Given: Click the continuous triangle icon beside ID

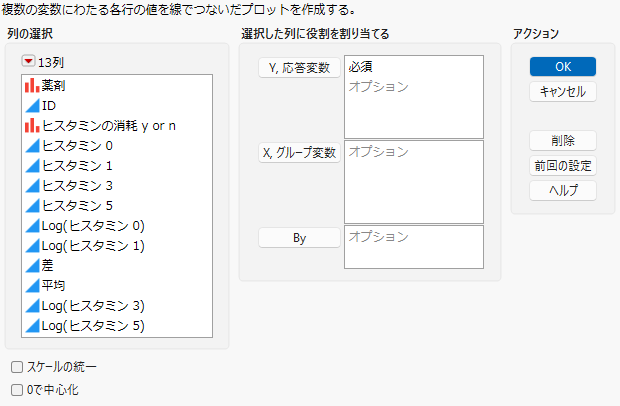Looking at the screenshot, I should click(x=32, y=106).
